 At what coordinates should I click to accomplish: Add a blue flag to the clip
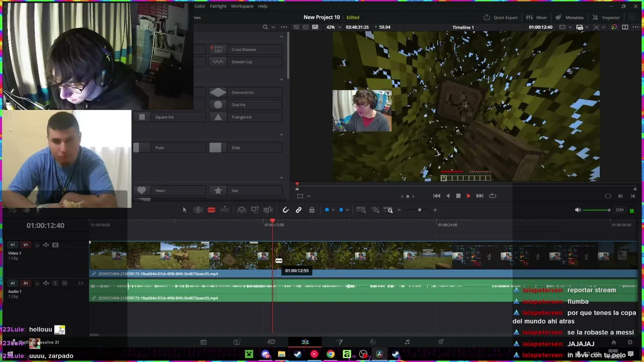327,210
